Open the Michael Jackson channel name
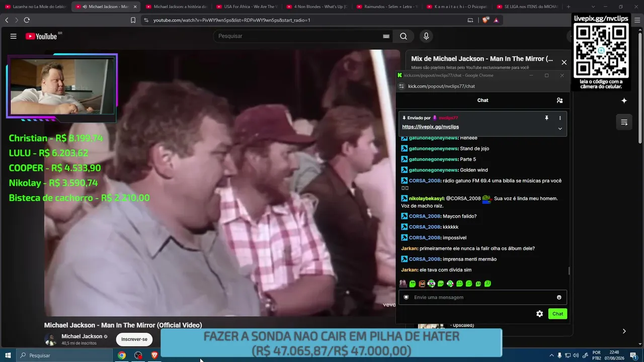Image resolution: width=644 pixels, height=362 pixels. (x=82, y=336)
